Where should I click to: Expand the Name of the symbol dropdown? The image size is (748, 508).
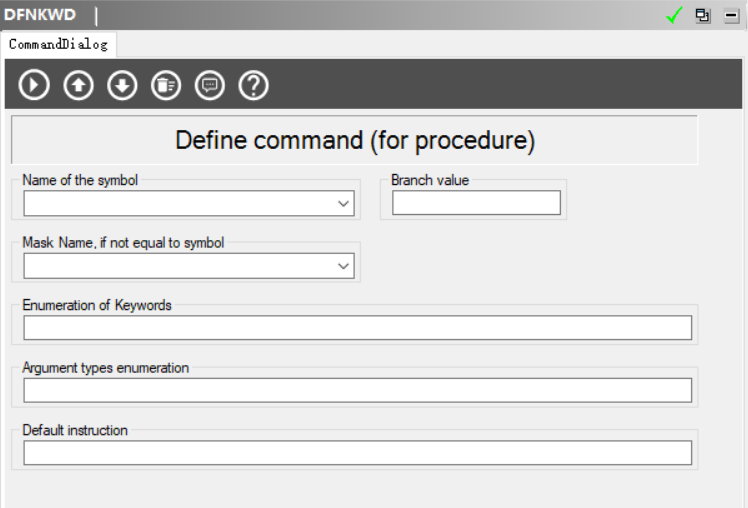pos(344,204)
